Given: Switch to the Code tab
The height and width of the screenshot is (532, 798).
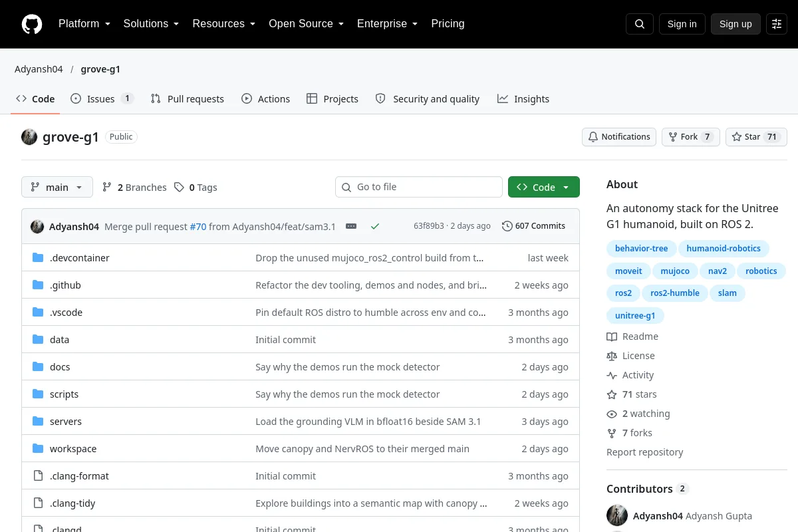Looking at the screenshot, I should pos(36,99).
